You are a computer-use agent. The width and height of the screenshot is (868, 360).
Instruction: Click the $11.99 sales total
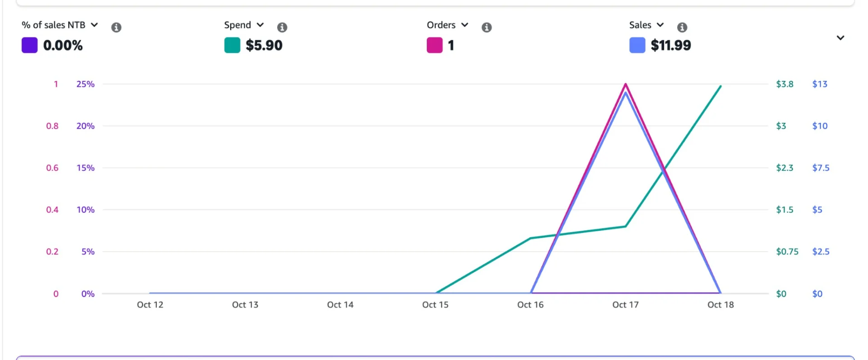click(x=671, y=45)
